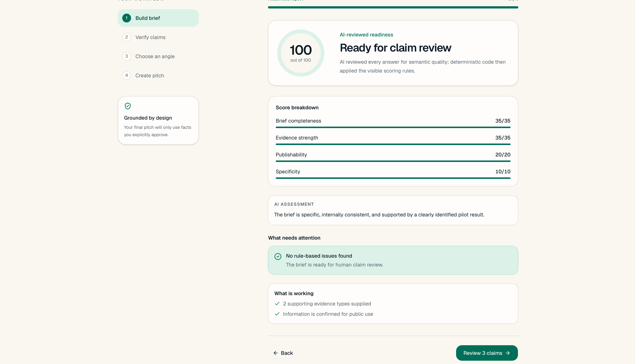
Task: Click the checkmark next to Information is confirmed
Action: [x=277, y=314]
